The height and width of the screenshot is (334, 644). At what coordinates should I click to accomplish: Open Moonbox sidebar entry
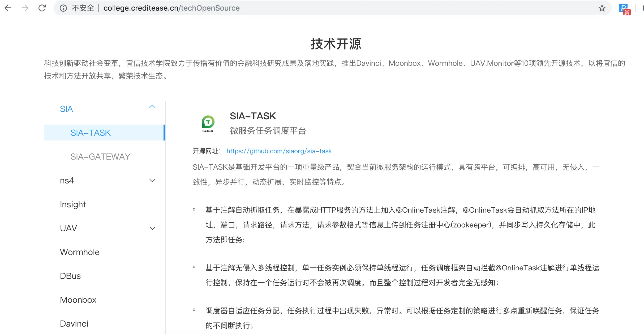78,300
